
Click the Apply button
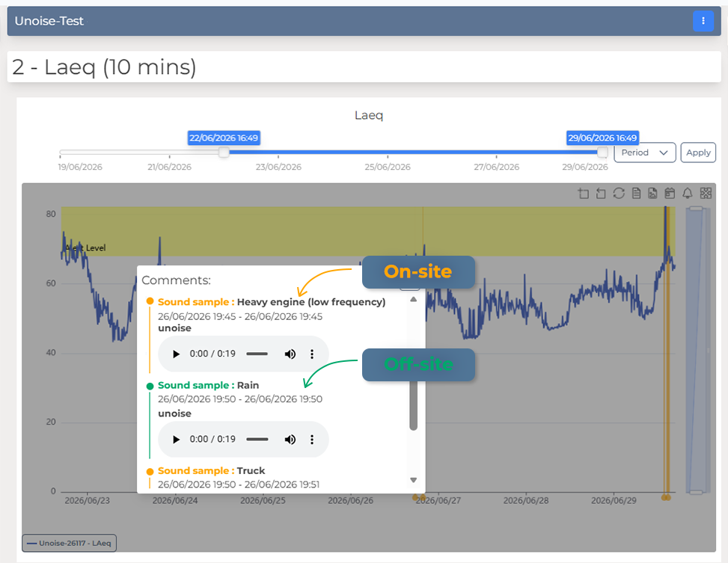(x=698, y=153)
